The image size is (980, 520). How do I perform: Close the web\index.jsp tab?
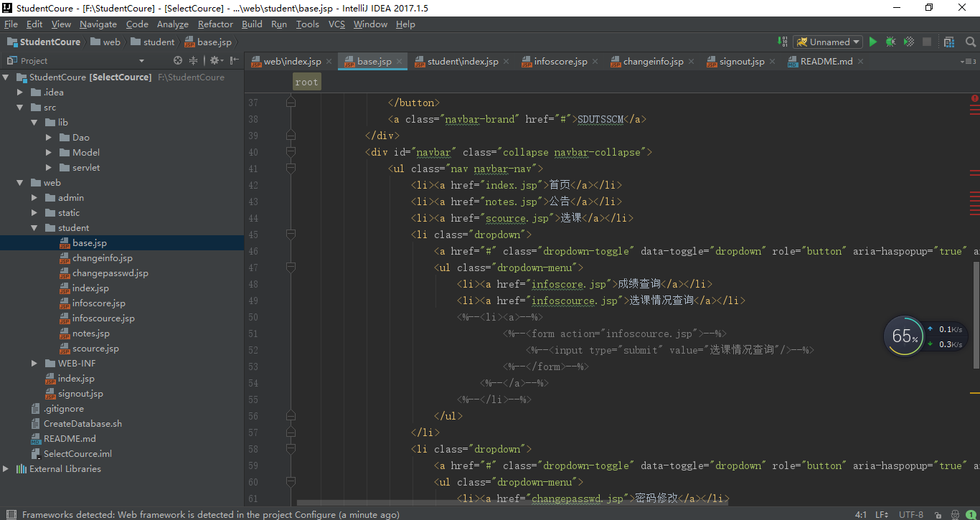[329, 62]
